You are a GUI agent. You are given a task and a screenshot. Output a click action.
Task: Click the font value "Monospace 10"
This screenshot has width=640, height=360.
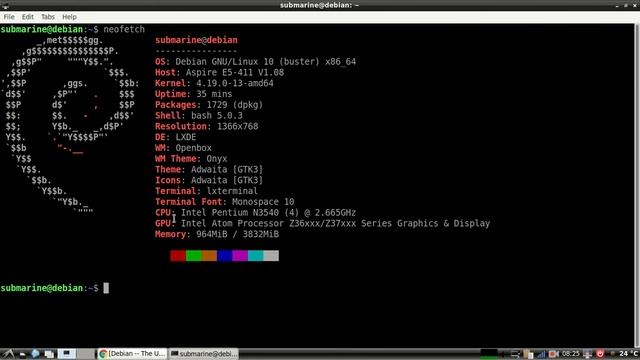(263, 202)
